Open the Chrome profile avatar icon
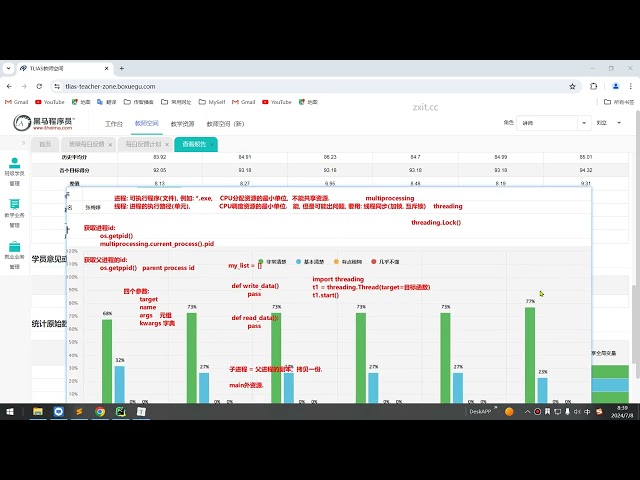The width and height of the screenshot is (640, 480). point(616,87)
